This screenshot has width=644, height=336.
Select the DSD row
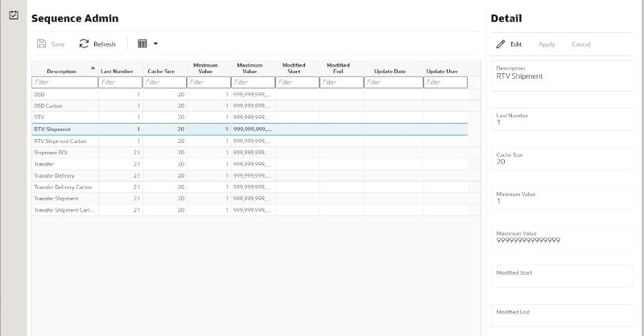click(250, 94)
